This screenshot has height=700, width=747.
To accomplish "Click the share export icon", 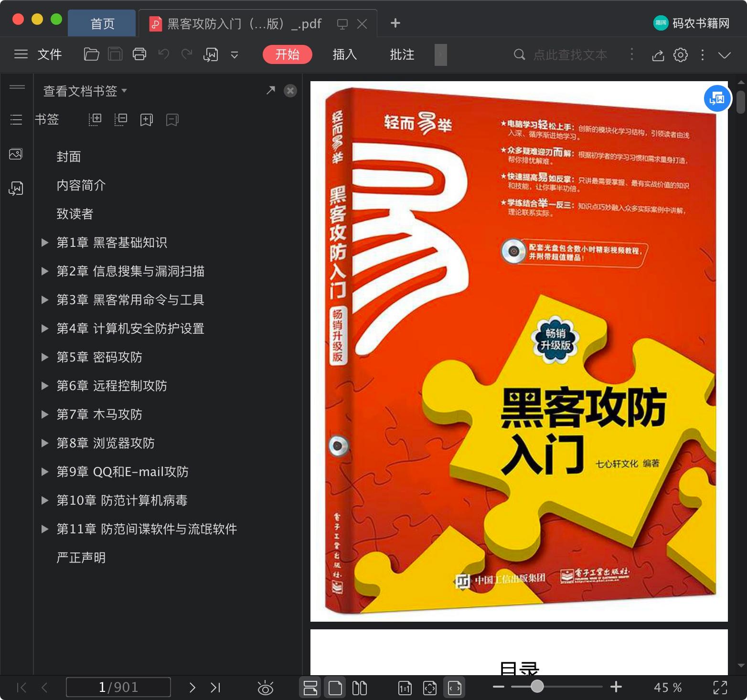I will pyautogui.click(x=658, y=55).
